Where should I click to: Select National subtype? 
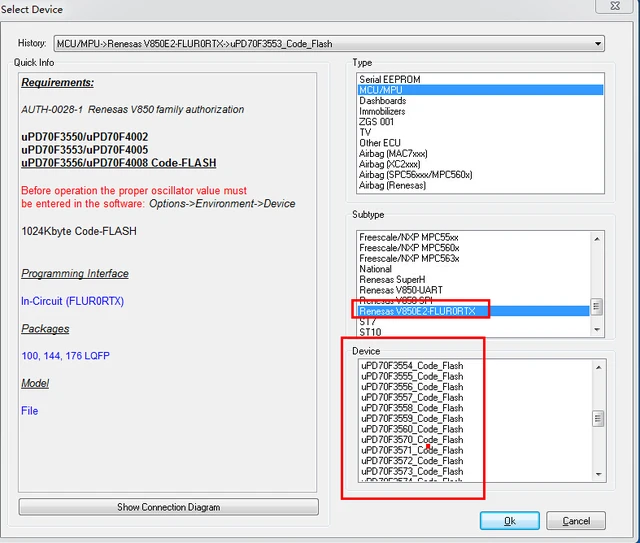(473, 269)
